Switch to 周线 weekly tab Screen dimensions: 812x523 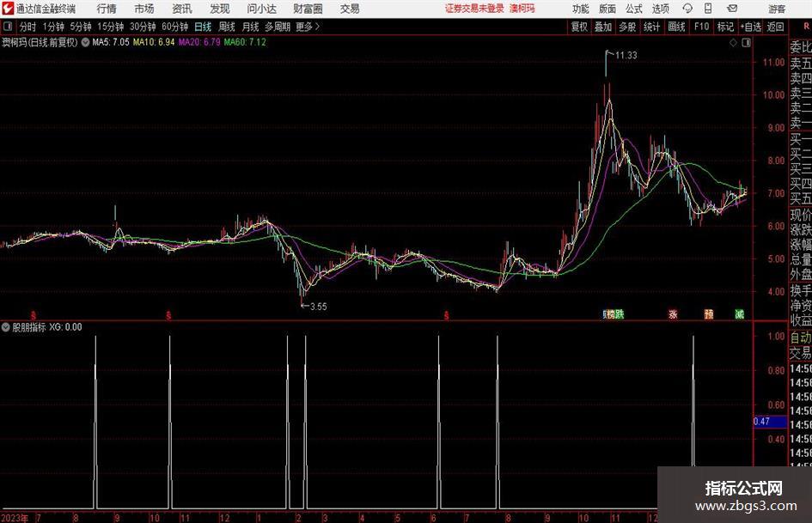point(226,27)
